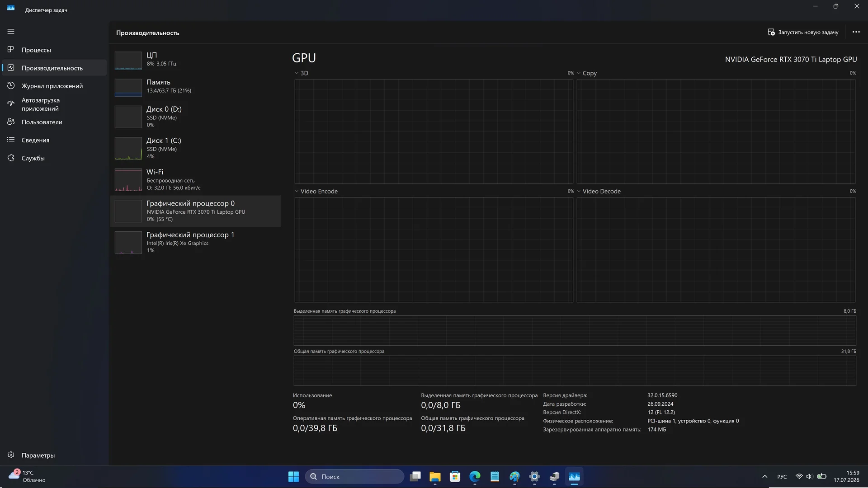Launch Microsoft Edge from the taskbar
The width and height of the screenshot is (868, 488).
point(475,477)
